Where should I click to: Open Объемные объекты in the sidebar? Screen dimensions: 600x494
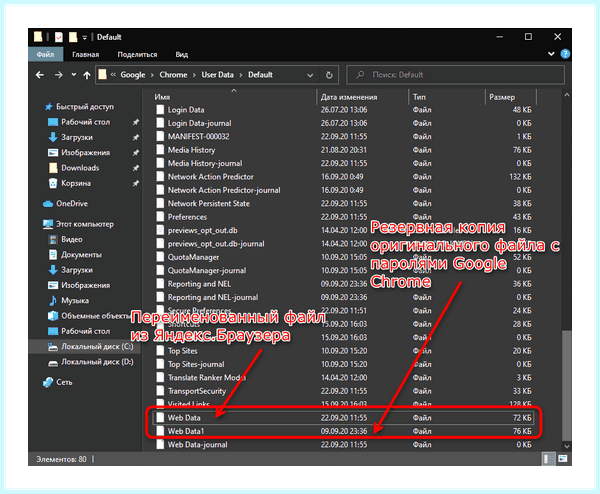(x=95, y=316)
